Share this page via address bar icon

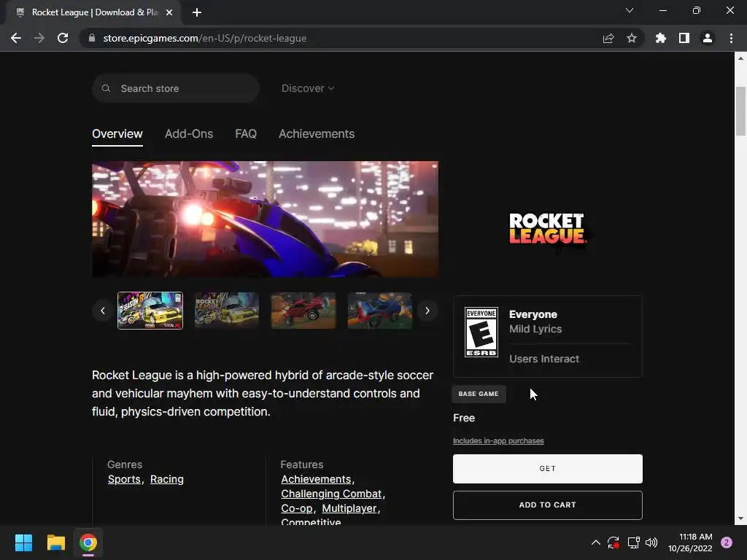pyautogui.click(x=608, y=38)
